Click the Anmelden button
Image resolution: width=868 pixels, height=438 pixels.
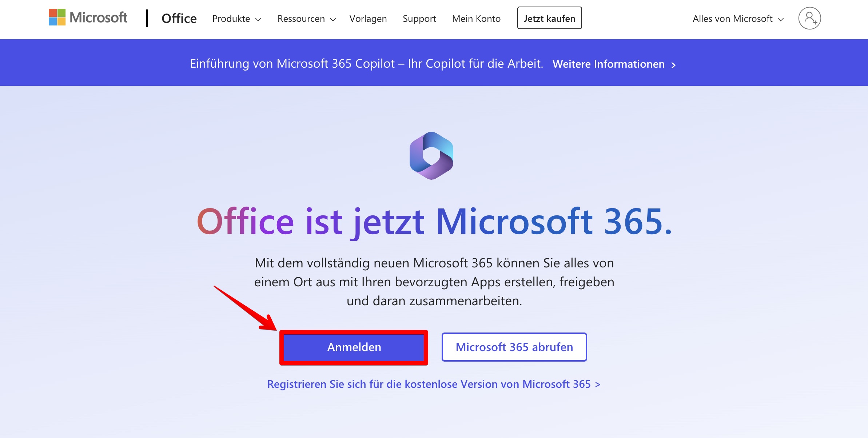[x=354, y=347]
